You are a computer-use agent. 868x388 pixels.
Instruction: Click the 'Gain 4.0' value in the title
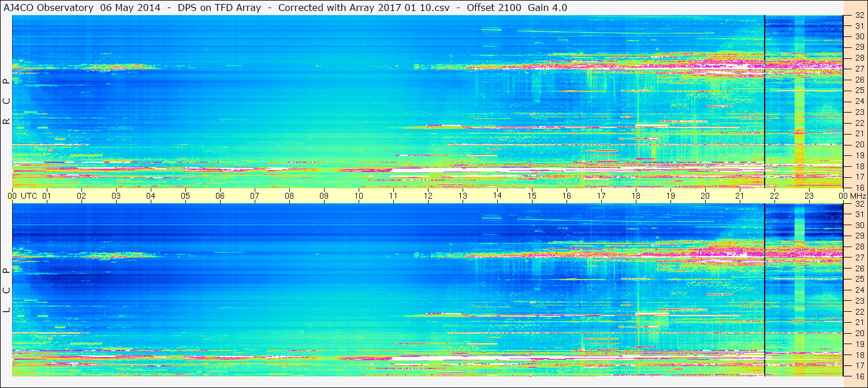[x=547, y=8]
